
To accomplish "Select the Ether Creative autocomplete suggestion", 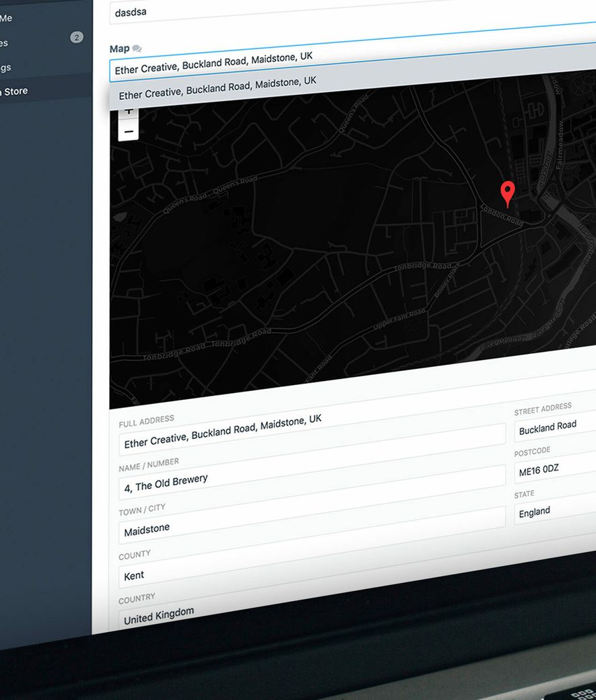I will coord(218,89).
